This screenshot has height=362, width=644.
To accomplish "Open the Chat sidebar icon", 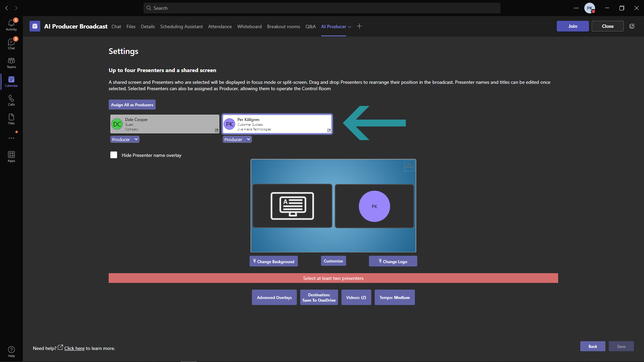I will pyautogui.click(x=11, y=44).
